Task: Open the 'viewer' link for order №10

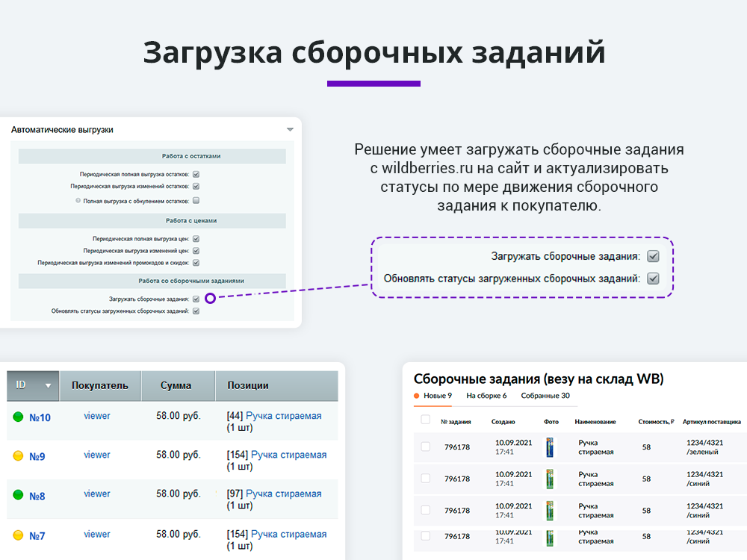Action: point(97,415)
